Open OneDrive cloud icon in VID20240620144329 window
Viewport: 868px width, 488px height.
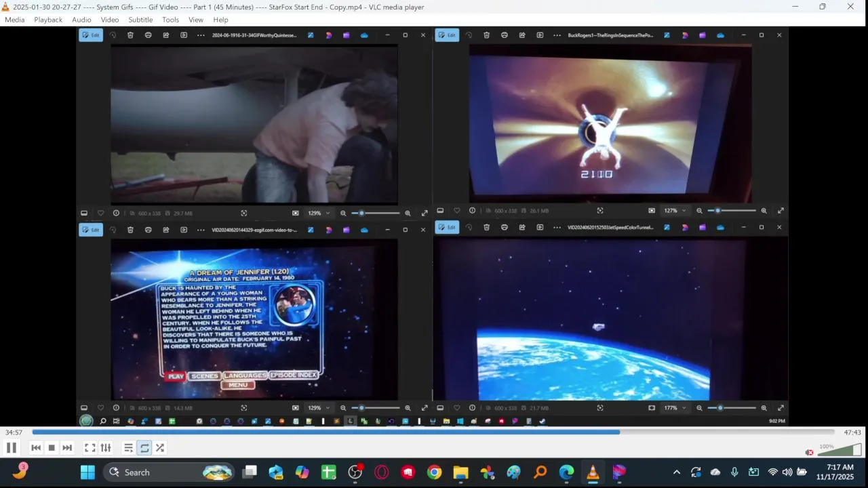coord(364,230)
